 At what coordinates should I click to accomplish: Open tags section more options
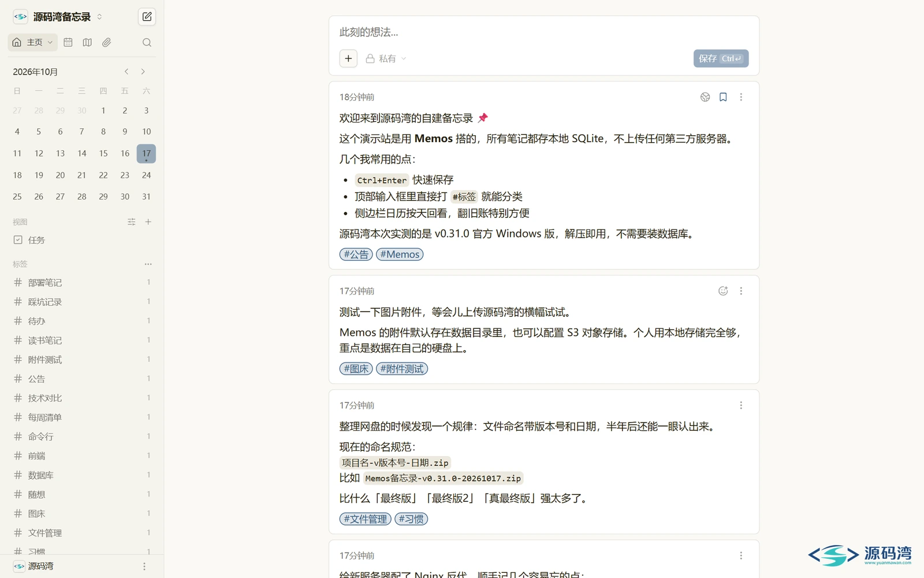pos(148,264)
